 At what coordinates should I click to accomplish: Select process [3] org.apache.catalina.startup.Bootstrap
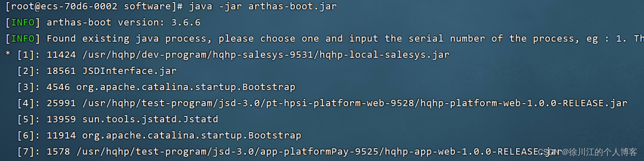point(156,87)
